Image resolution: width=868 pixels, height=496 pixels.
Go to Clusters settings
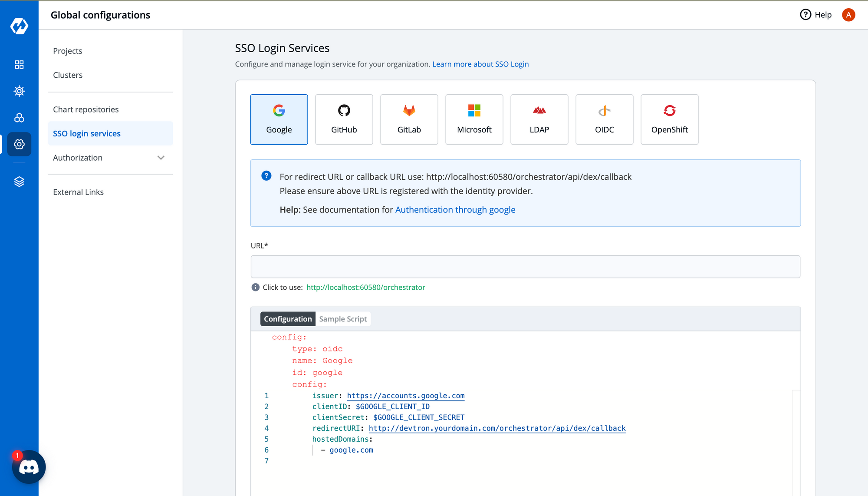coord(111,75)
